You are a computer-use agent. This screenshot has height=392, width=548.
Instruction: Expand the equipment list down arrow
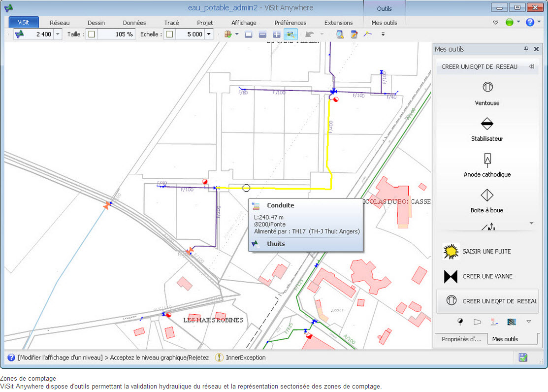[x=531, y=223]
